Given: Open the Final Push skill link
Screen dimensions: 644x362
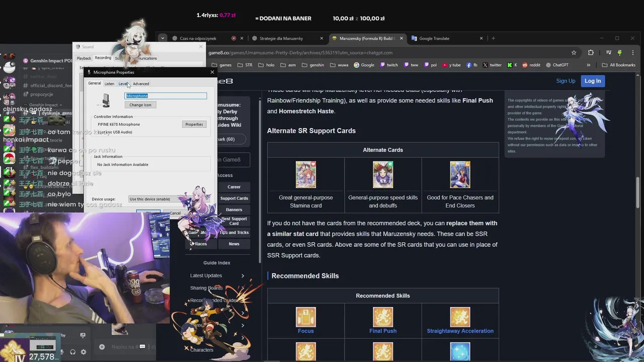Looking at the screenshot, I should point(383,331).
